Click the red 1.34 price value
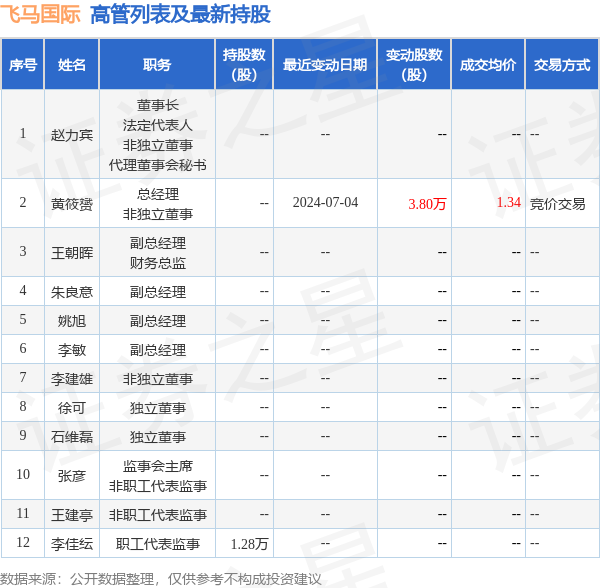This screenshot has width=600, height=588. pos(509,202)
